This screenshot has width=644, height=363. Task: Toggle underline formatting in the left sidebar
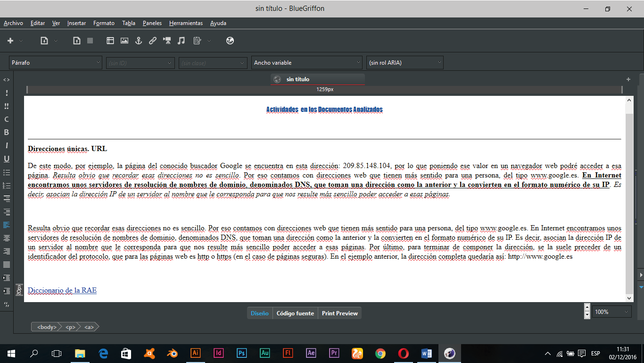7,159
